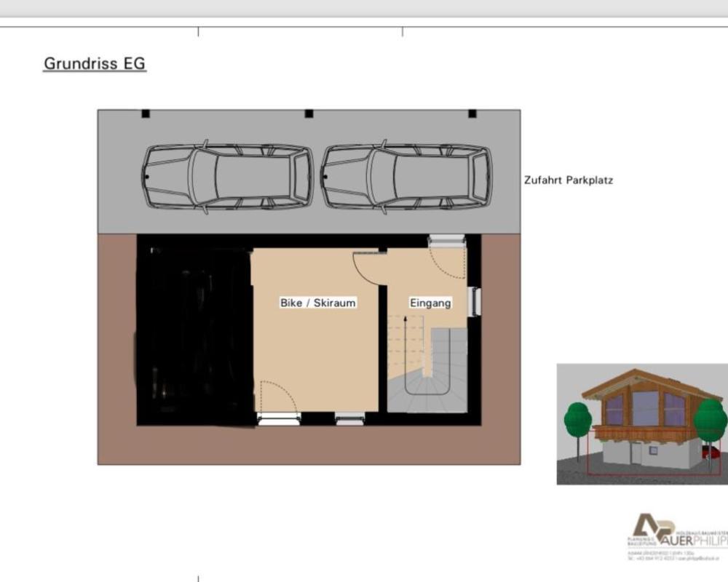Open the 3D house rendering thumbnail

(642, 423)
